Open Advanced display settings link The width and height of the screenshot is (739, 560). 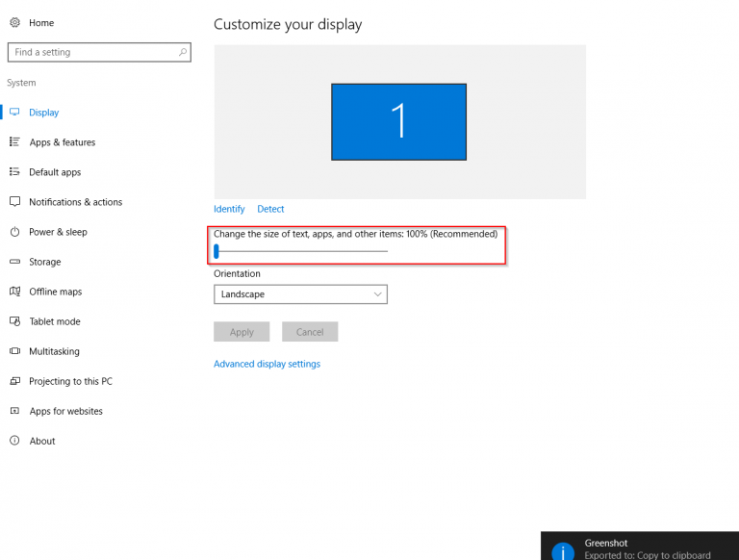(267, 364)
